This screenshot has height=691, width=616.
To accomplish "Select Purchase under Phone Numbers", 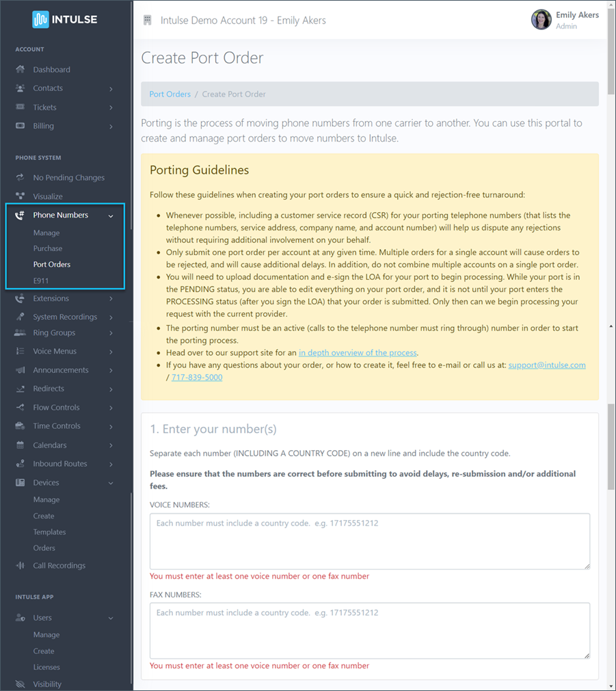I will (x=48, y=248).
